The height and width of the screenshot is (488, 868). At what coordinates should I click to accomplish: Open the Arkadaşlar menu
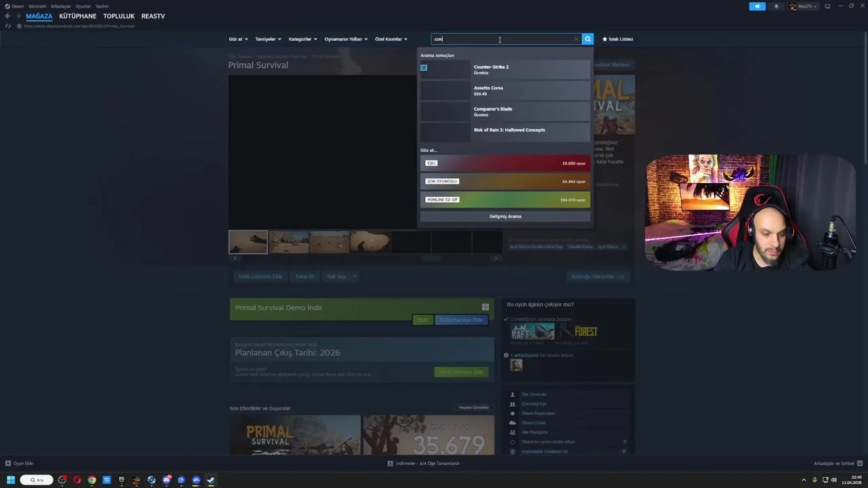(x=60, y=6)
